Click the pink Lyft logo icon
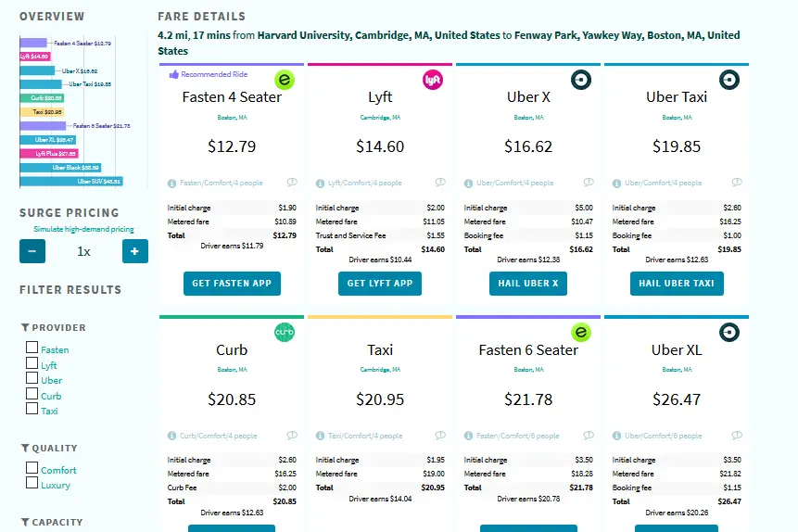Viewport: 798px width, 532px height. pos(433,80)
